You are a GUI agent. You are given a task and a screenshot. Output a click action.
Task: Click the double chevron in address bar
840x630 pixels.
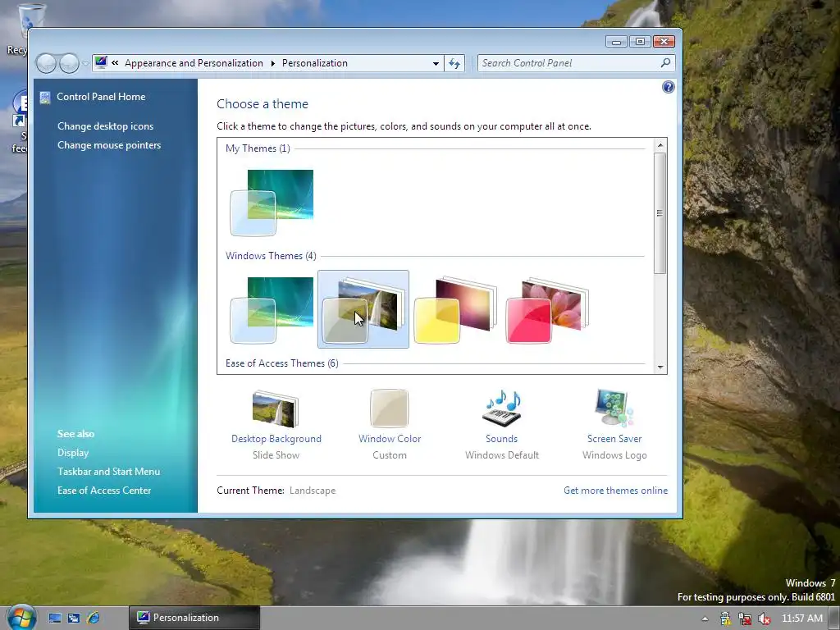[115, 63]
